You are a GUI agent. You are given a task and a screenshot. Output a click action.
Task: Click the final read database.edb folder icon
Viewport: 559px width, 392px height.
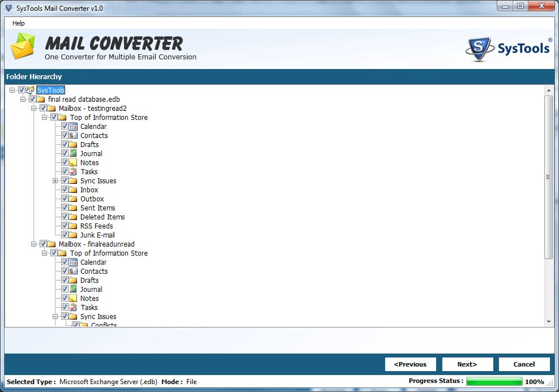[41, 100]
